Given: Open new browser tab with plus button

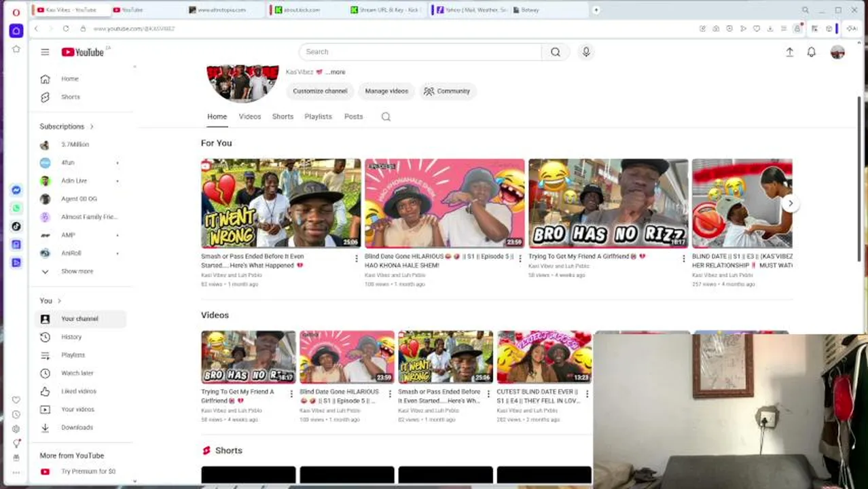Looking at the screenshot, I should click(596, 10).
